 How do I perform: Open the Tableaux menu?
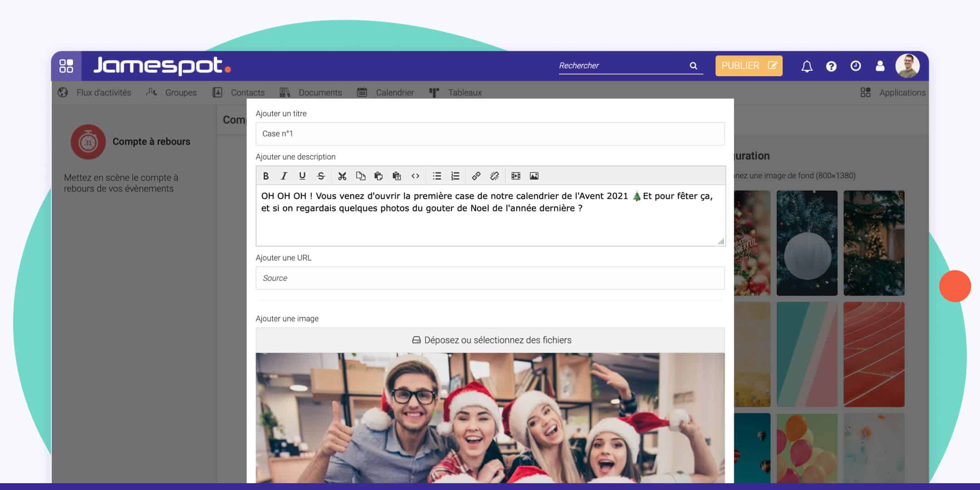pos(455,93)
